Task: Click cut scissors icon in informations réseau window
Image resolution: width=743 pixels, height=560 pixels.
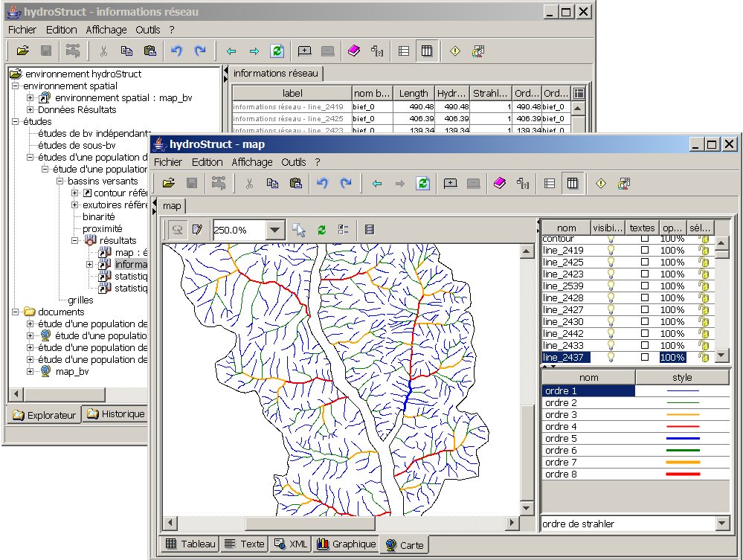Action: tap(104, 51)
